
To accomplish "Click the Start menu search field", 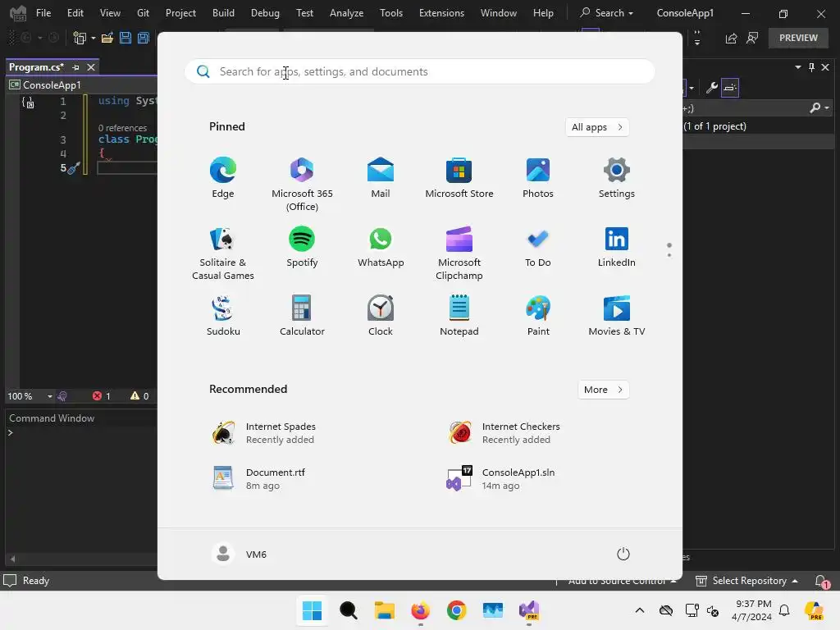I will (419, 71).
